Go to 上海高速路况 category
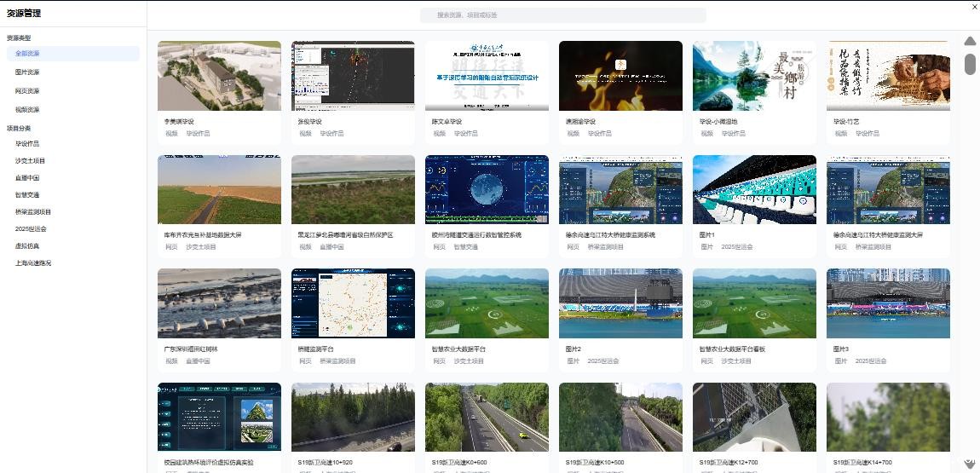This screenshot has width=980, height=473. click(33, 263)
